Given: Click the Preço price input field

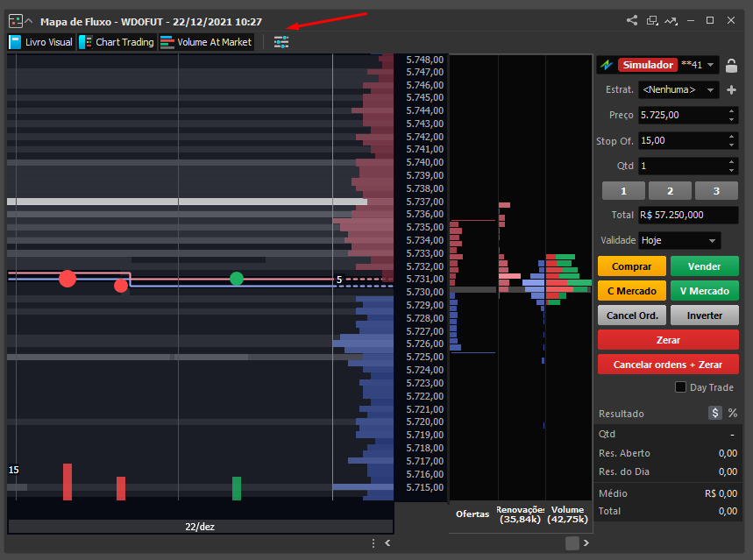Looking at the screenshot, I should [x=681, y=115].
